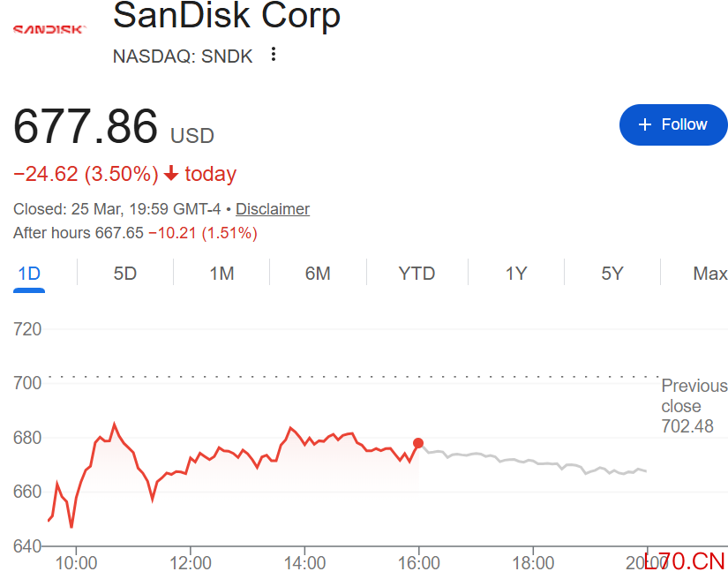Choose the 5Y time range

coord(612,274)
